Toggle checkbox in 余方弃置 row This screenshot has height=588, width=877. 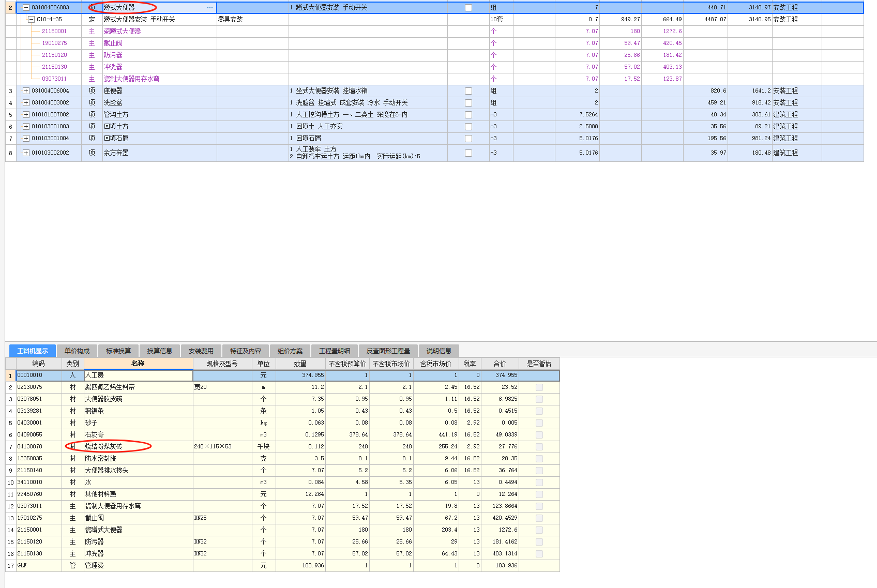pos(468,153)
